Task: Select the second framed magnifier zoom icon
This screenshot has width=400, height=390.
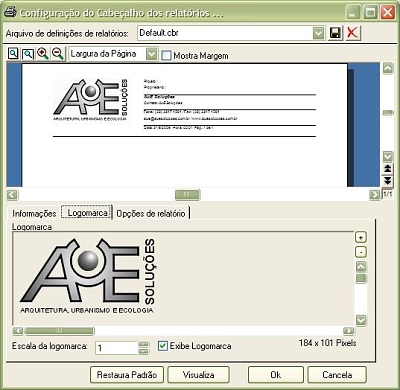Action: pos(28,54)
